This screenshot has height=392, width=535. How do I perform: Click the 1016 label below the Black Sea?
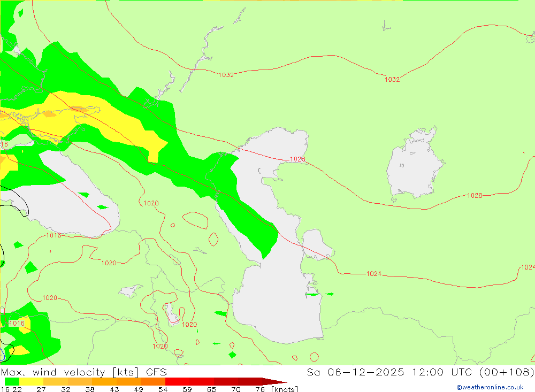coord(53,235)
